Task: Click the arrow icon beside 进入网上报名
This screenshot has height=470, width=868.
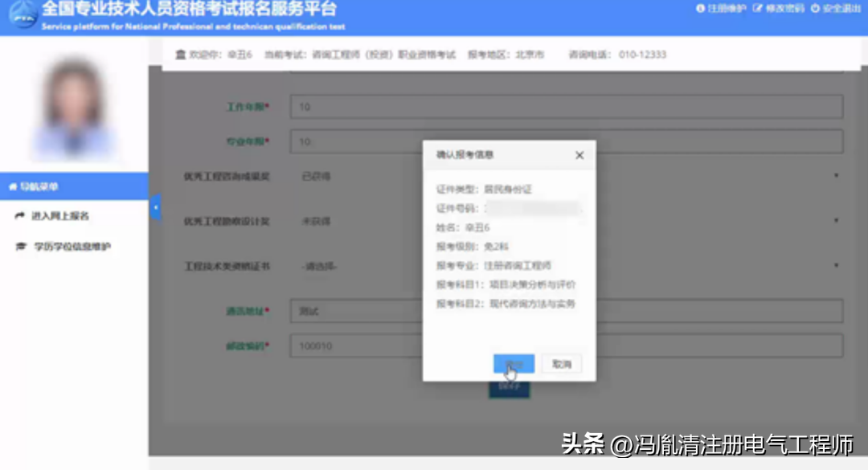Action: [20, 216]
